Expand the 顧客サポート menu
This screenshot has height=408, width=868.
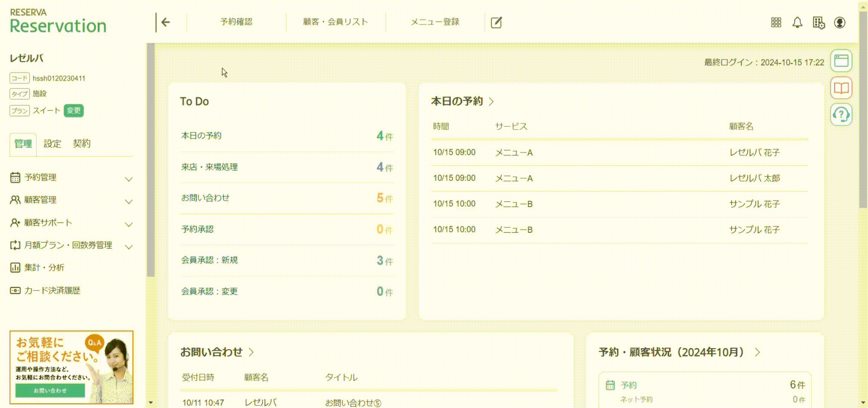71,223
